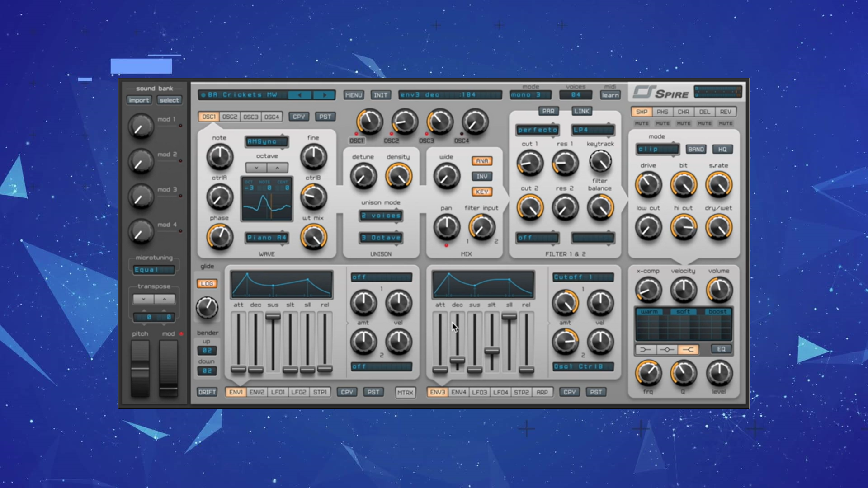Viewport: 868px width, 488px height.
Task: Click the note knob in oscillator section
Action: [x=220, y=157]
